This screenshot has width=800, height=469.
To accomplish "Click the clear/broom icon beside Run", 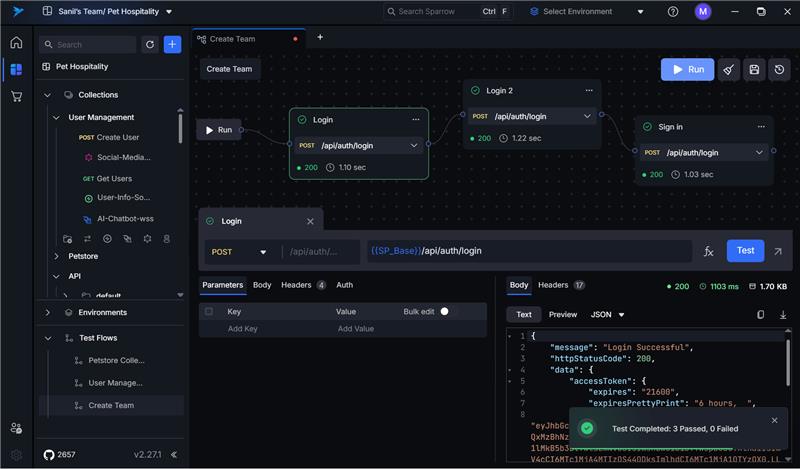I will click(x=729, y=69).
